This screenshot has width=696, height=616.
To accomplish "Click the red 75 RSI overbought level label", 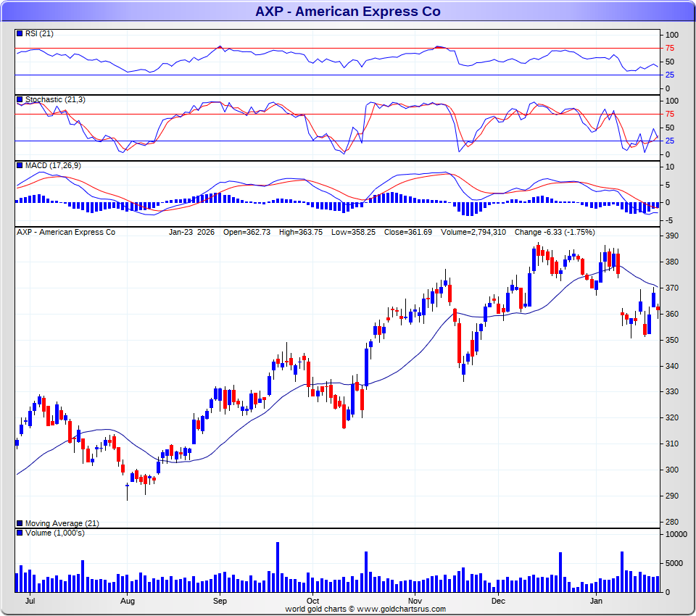I will tap(669, 48).
